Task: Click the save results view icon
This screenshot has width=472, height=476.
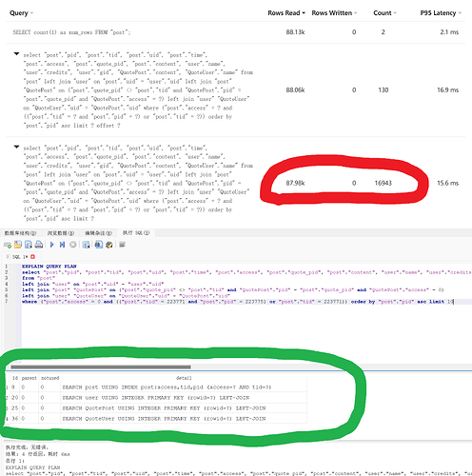Action: pyautogui.click(x=86, y=245)
